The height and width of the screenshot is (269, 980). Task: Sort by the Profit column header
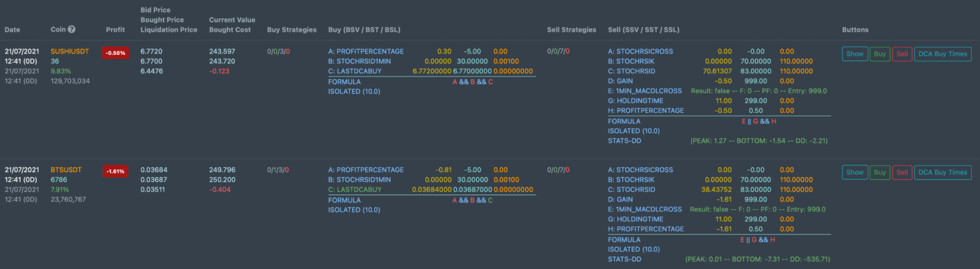(x=115, y=30)
